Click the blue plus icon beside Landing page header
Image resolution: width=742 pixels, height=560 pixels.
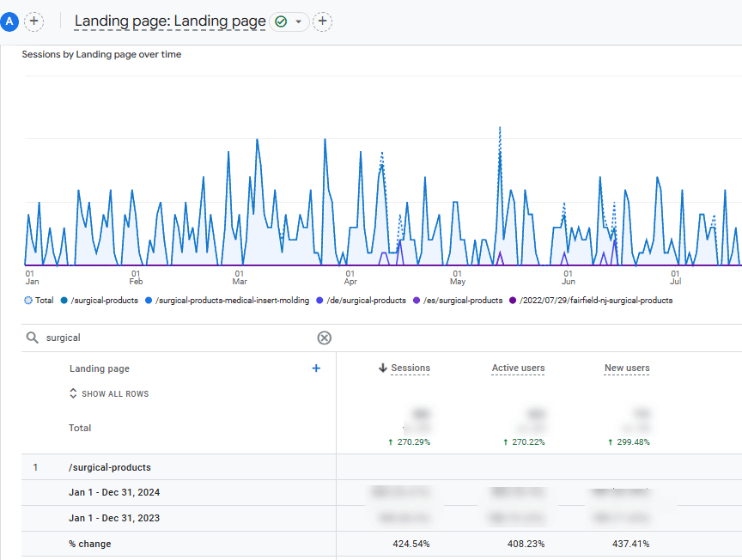point(316,368)
